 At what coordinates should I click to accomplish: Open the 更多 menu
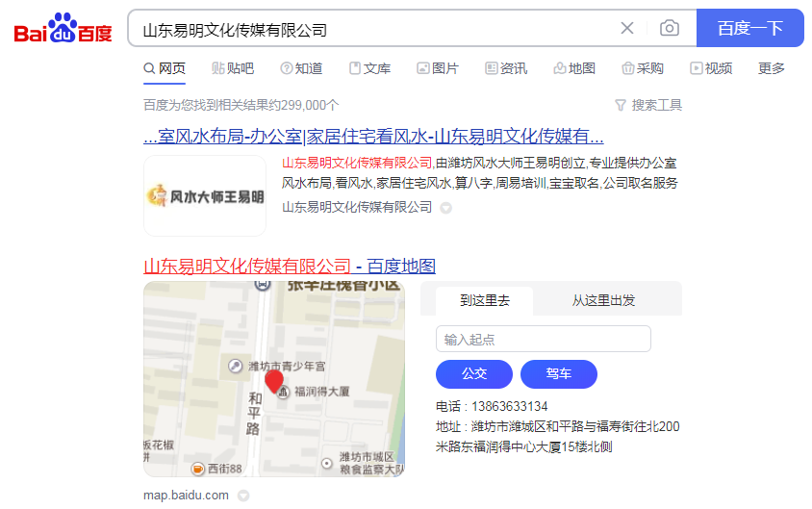click(x=772, y=68)
